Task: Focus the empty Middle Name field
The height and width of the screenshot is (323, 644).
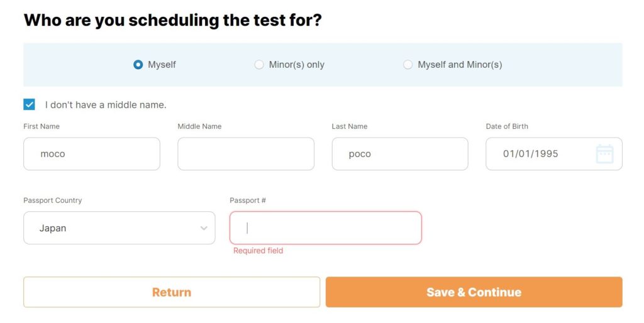Action: coord(245,154)
